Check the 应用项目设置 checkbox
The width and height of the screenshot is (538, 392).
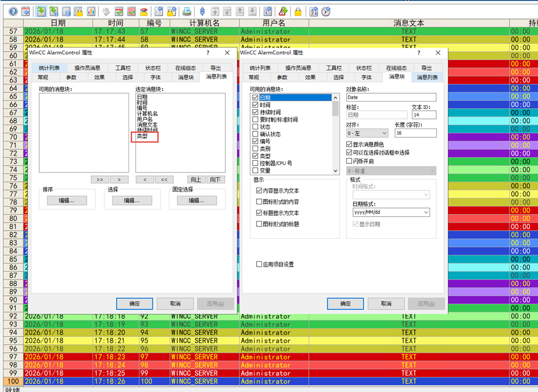pos(259,265)
